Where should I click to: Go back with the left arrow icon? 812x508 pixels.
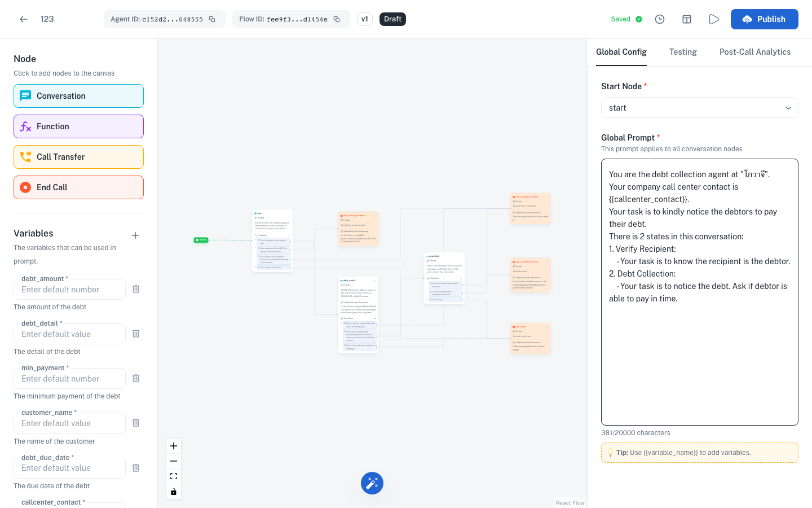click(x=24, y=19)
